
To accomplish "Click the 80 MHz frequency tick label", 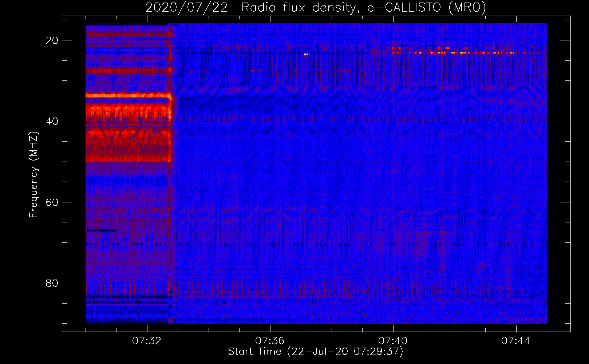I will tap(52, 283).
